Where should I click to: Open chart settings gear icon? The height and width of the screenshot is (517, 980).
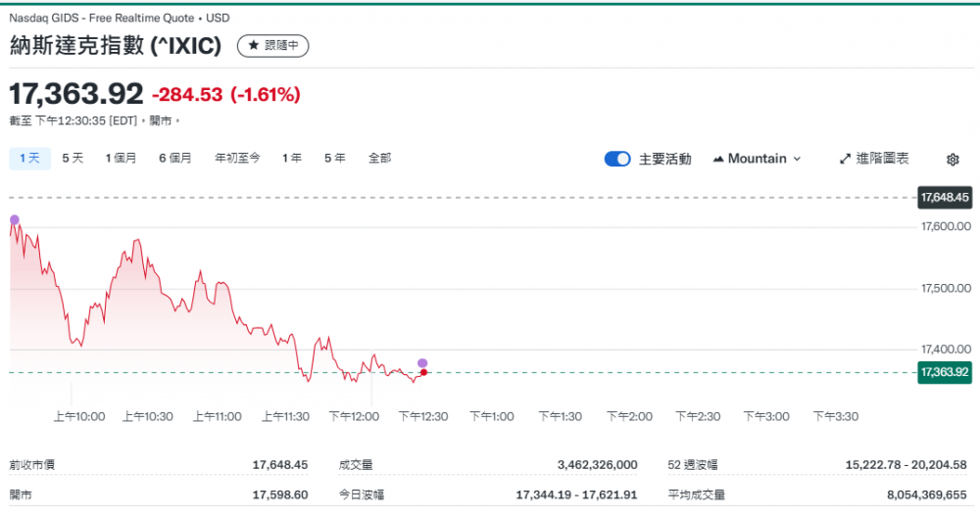[x=953, y=159]
